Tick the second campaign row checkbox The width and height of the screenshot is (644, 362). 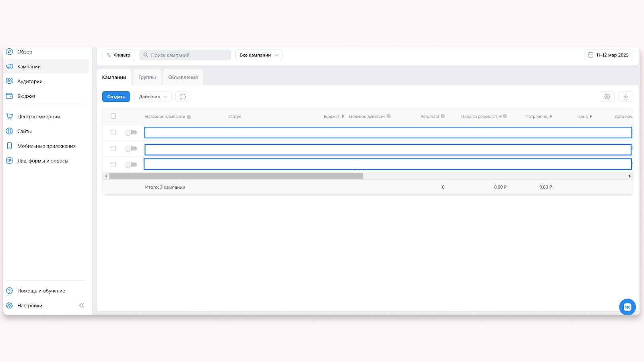tap(114, 148)
